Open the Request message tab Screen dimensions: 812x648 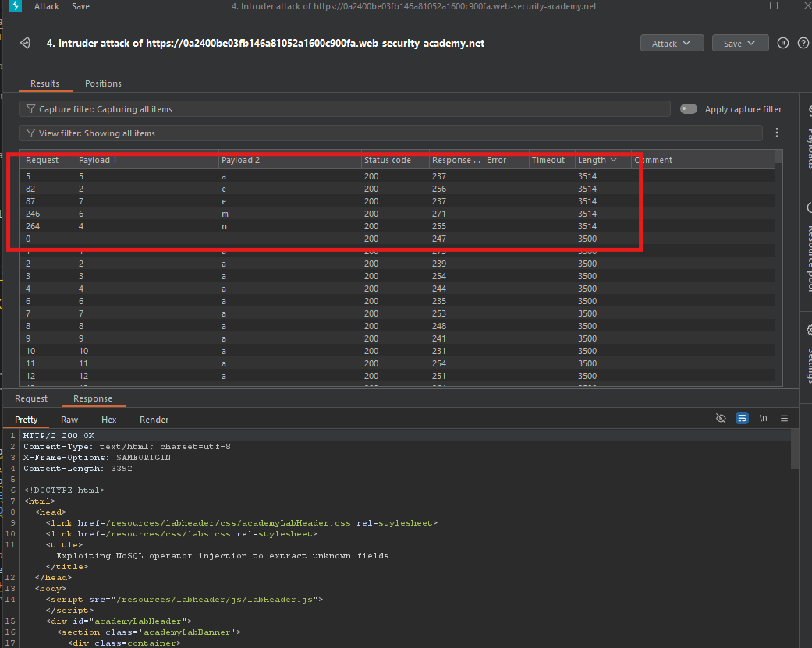tap(31, 398)
